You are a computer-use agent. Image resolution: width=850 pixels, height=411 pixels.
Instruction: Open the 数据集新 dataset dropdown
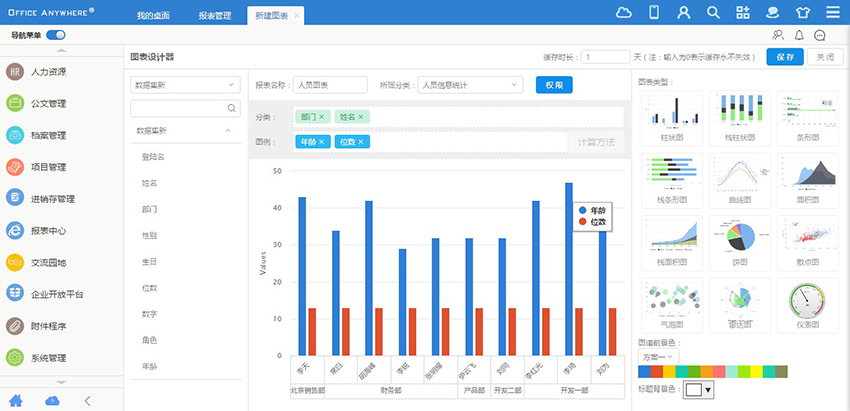185,85
